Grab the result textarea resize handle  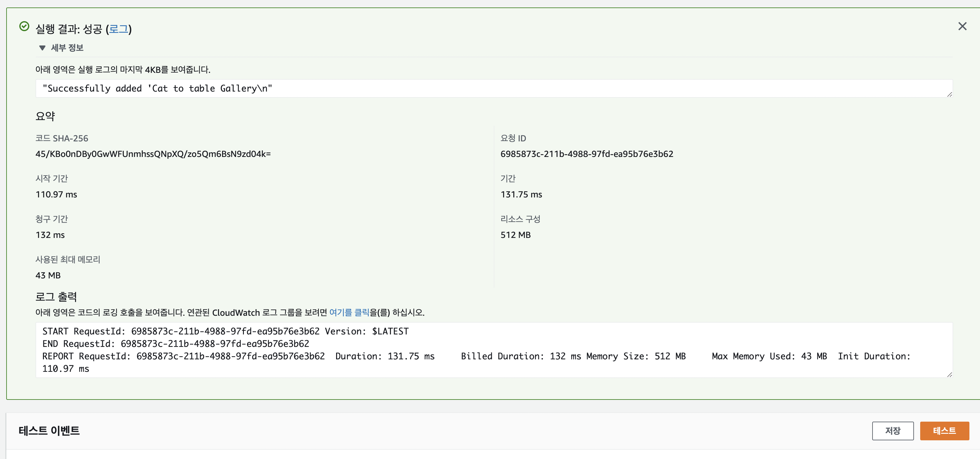[949, 94]
